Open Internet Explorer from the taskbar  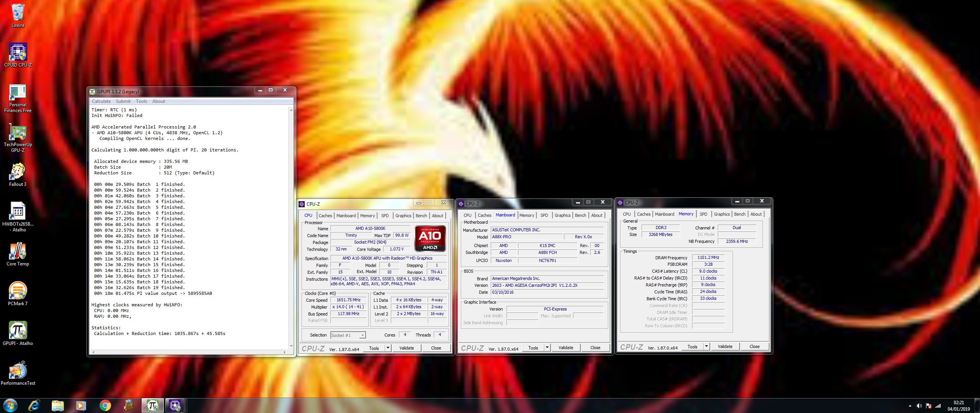click(34, 405)
